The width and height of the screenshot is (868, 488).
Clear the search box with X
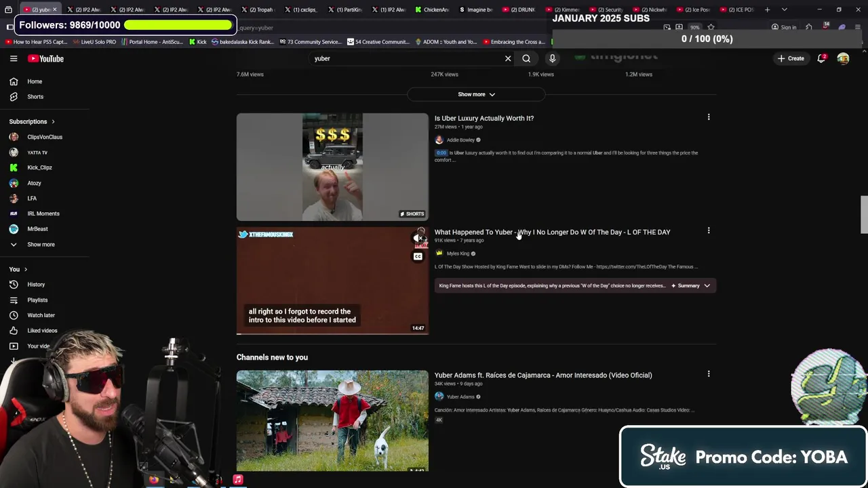click(x=508, y=59)
